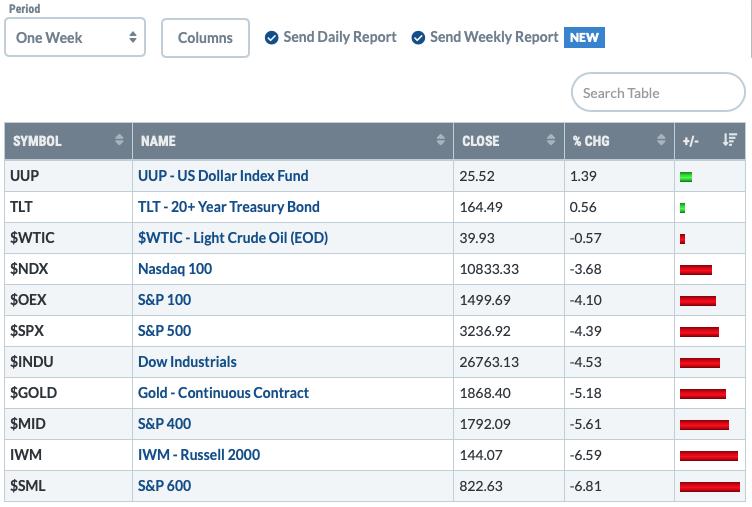Click the close value 39.93
Screen dimensions: 752x507
pos(477,238)
